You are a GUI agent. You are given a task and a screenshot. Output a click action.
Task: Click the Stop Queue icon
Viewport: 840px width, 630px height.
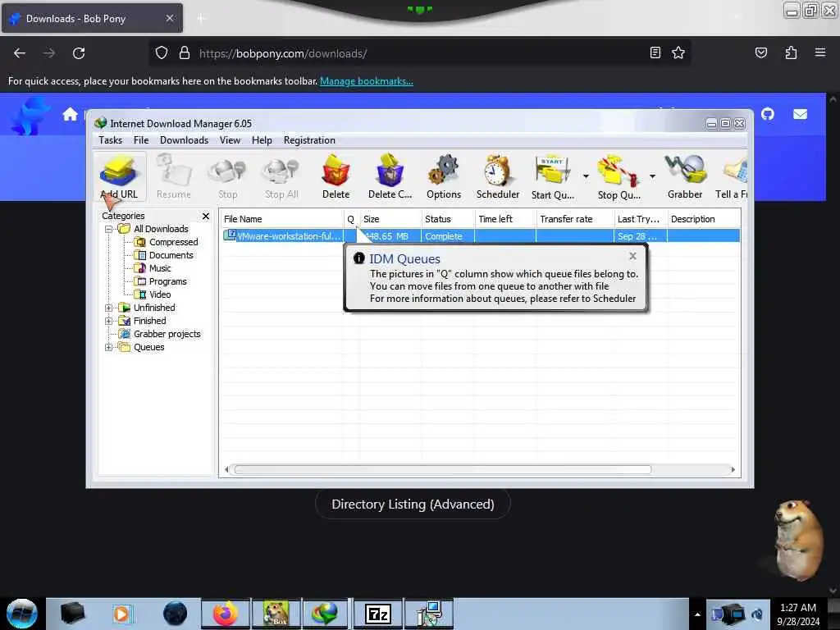tap(619, 176)
